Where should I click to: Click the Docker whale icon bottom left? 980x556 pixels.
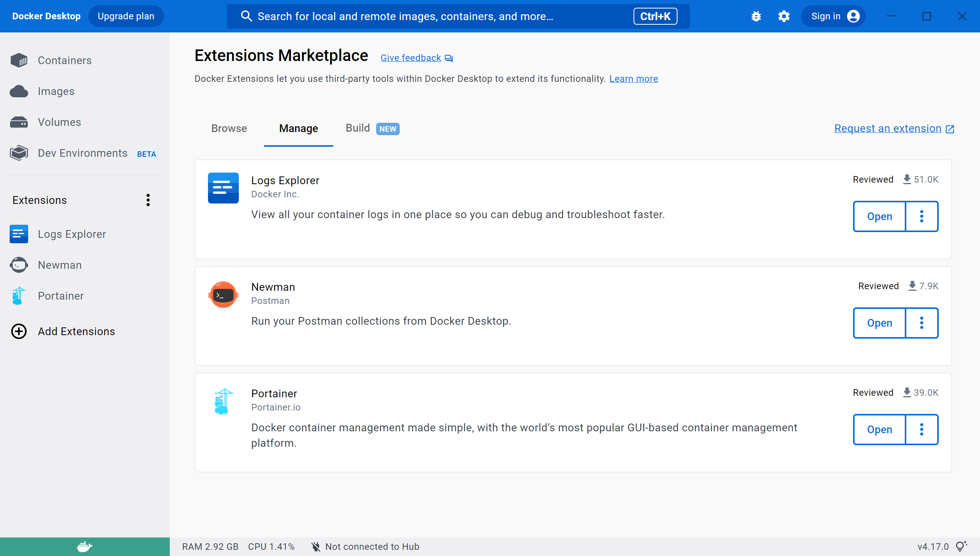84,546
